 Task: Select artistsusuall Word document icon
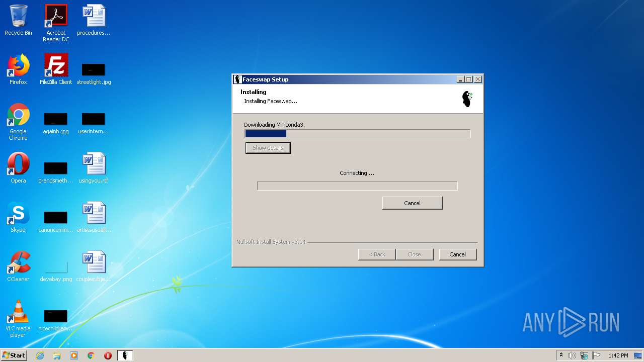[x=94, y=217]
